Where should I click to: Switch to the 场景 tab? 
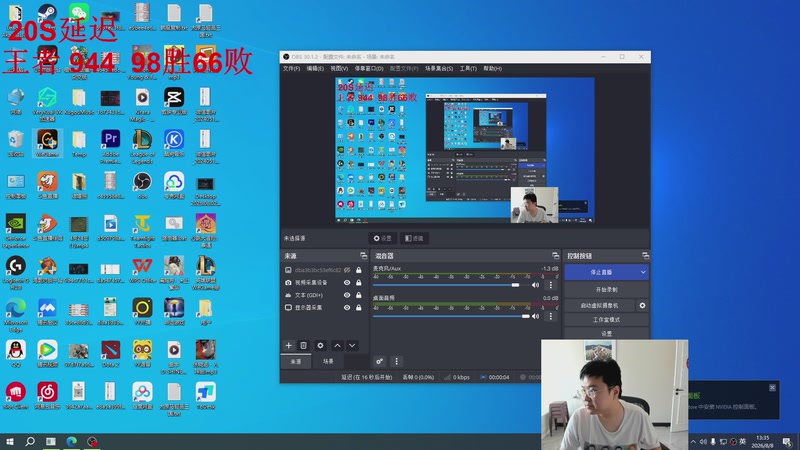328,361
